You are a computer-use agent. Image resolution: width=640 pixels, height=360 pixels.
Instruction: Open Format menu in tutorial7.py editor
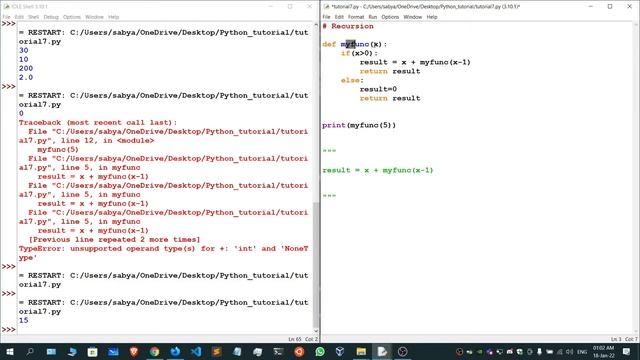click(356, 17)
